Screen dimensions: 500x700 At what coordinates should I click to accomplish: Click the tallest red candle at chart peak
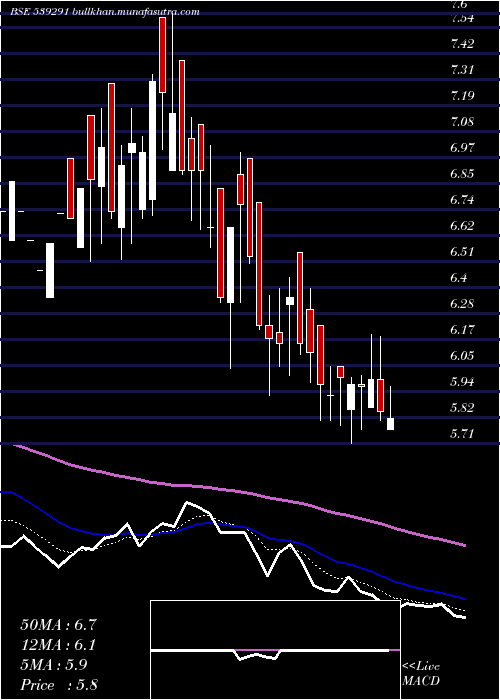162,55
